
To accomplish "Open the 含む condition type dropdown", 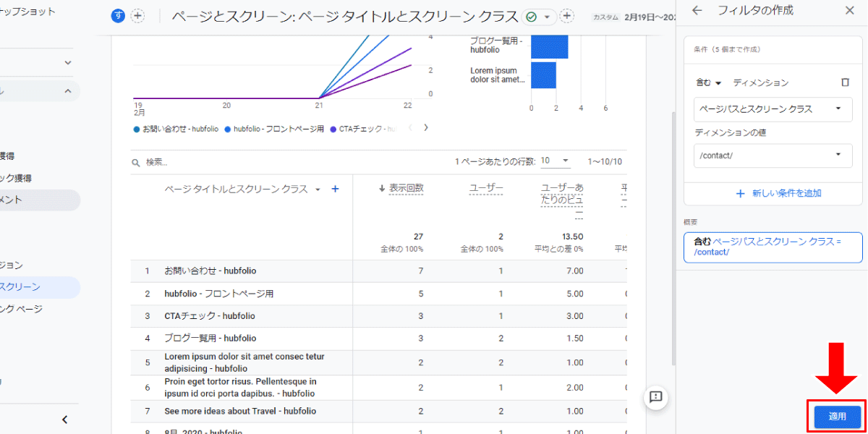I will point(708,83).
